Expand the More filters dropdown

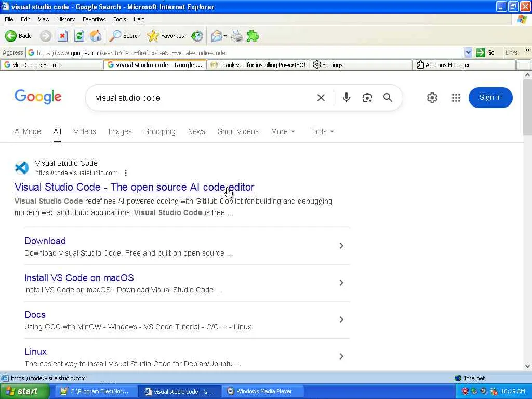tap(283, 131)
